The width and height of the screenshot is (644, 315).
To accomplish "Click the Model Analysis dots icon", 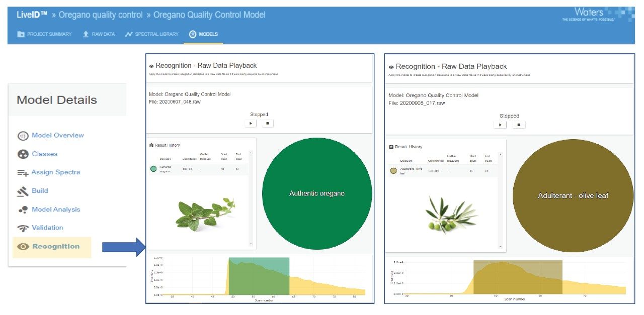I will click(x=23, y=210).
